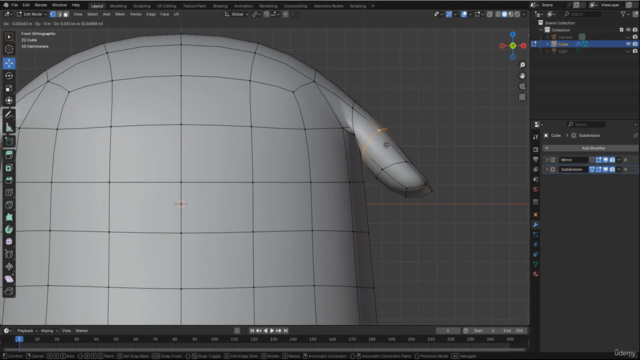Viewport: 640px width, 360px height.
Task: Expand the Mirror modifier panel
Action: point(547,160)
